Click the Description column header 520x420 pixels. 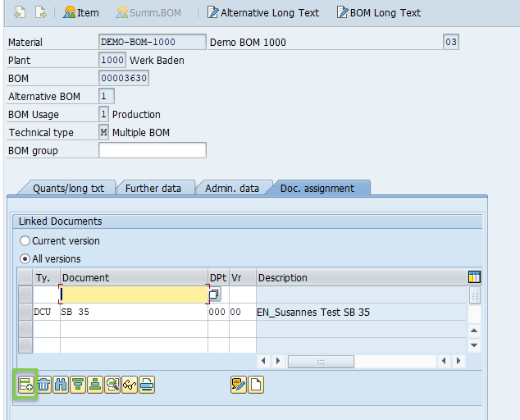click(362, 277)
